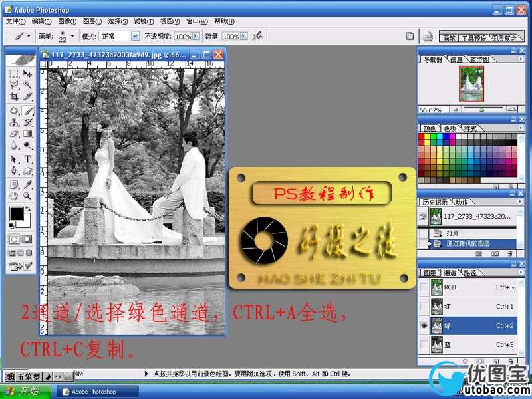The image size is (532, 399).
Task: Select the Lasso tool
Action: pyautogui.click(x=14, y=85)
